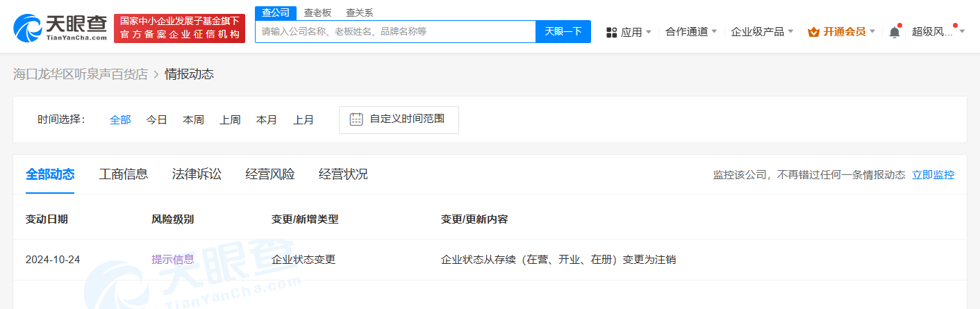Open the 企业级产品 dropdown
980x309 pixels.
tap(762, 32)
